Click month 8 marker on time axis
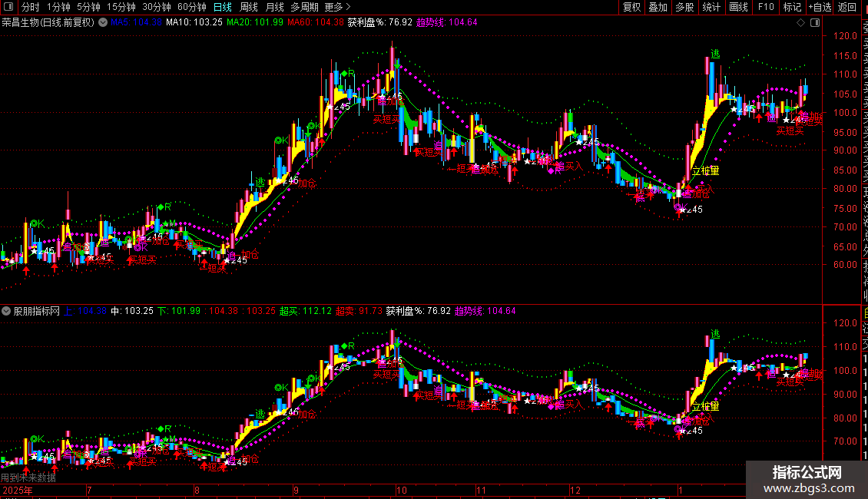This screenshot has width=868, height=499. coord(197,490)
